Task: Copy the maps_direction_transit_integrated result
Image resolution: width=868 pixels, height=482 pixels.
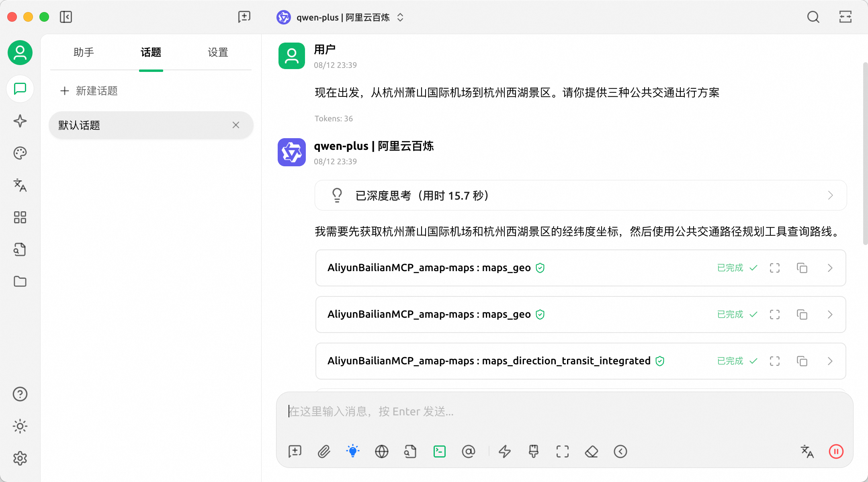Action: click(x=802, y=361)
